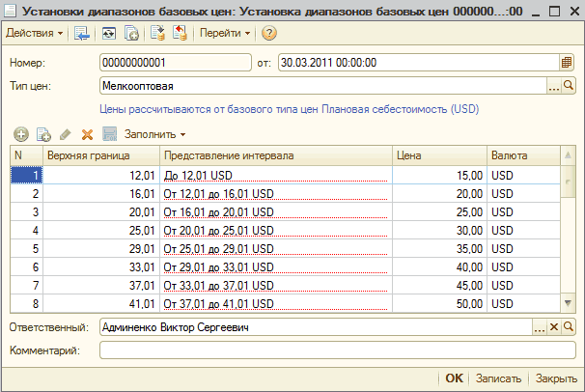
Task: Open the Действия dropdown menu
Action: (35, 34)
